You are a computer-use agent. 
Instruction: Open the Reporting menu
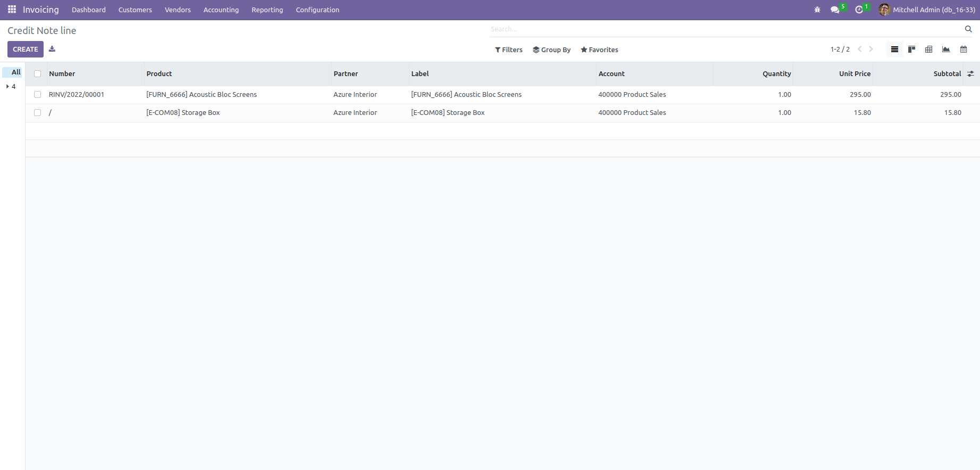click(x=267, y=10)
